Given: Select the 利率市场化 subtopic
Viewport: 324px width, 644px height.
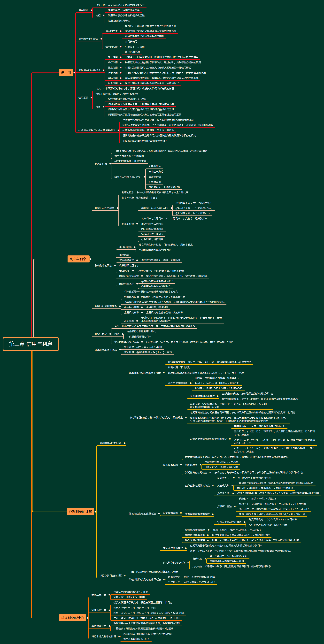Looking at the screenshot, I should (101, 334).
